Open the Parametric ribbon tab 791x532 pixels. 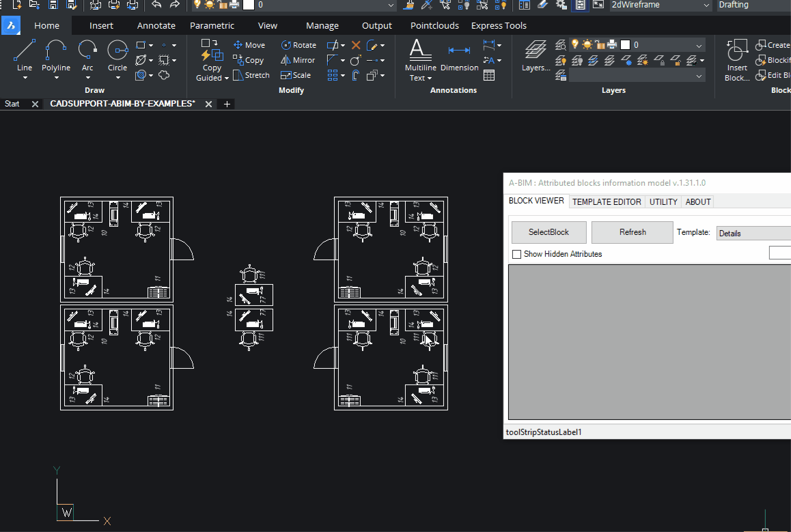[x=212, y=25]
